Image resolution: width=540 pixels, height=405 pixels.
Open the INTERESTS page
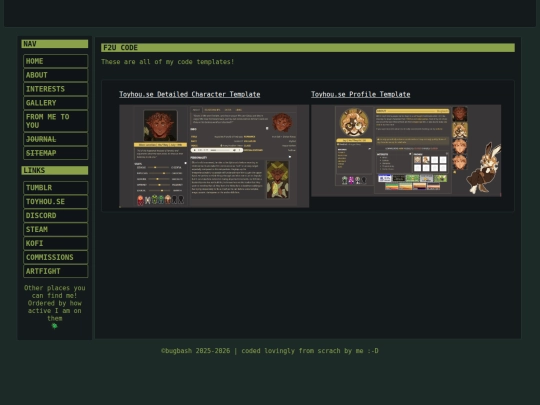coord(55,89)
